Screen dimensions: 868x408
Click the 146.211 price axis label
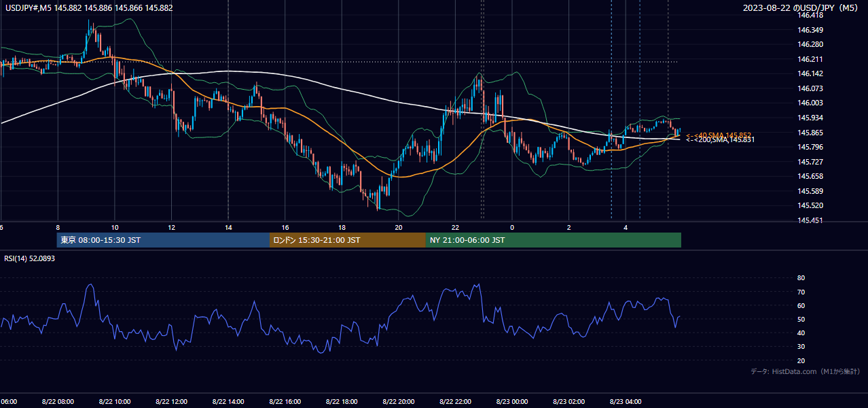pos(810,59)
